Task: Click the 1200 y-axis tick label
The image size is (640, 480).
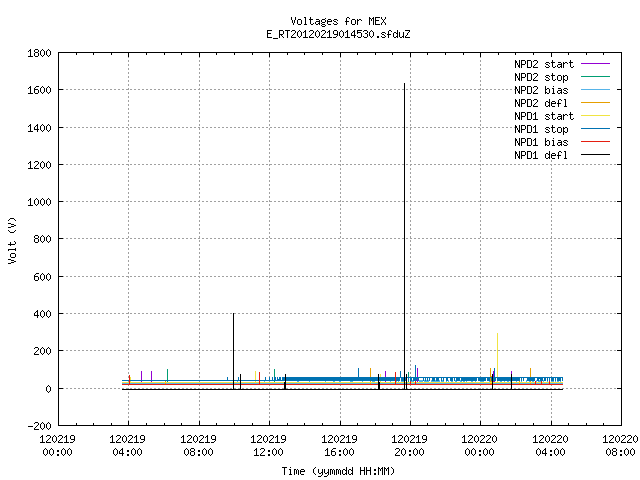Action: point(39,165)
